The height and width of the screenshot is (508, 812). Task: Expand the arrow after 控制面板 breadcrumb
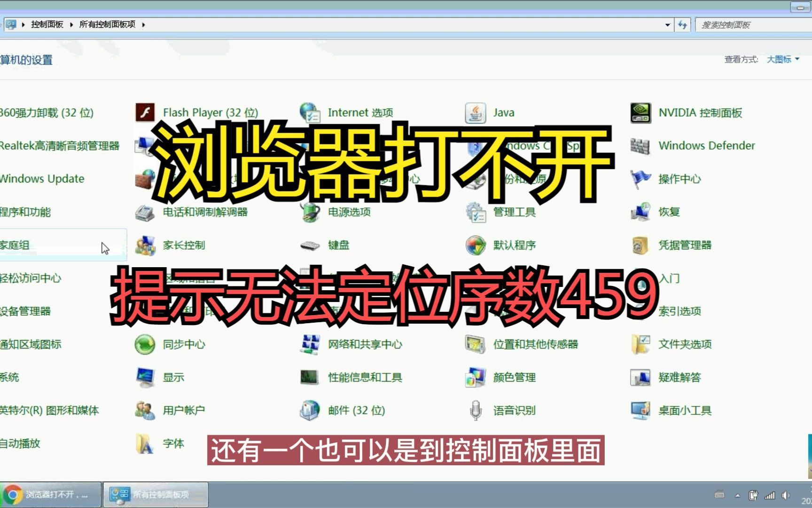coord(71,24)
